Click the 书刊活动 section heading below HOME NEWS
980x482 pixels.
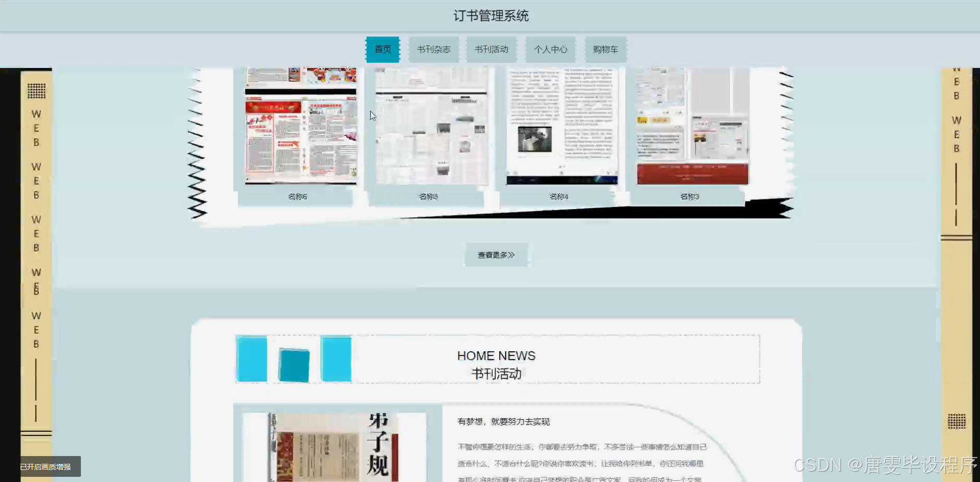pos(496,374)
